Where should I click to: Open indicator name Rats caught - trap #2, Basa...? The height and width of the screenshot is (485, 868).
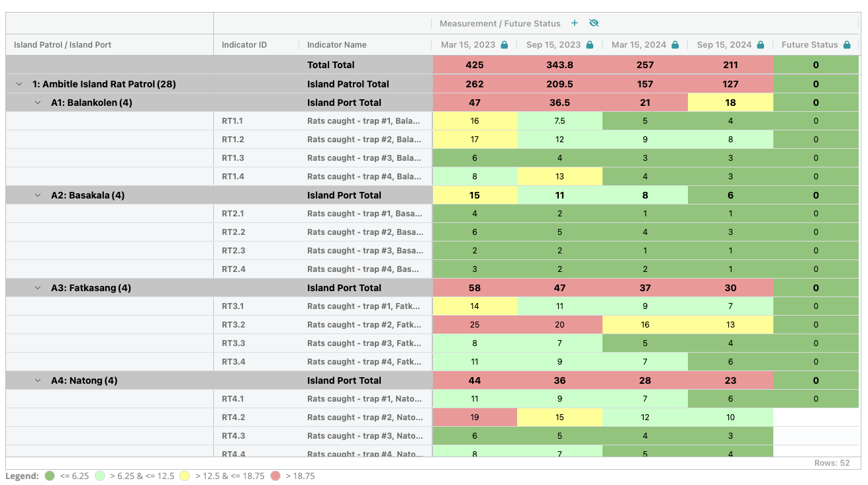(364, 232)
